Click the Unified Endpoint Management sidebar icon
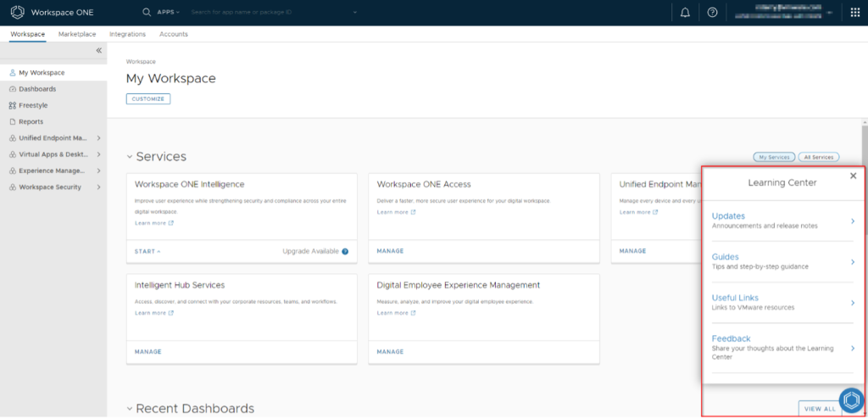The image size is (868, 419). [x=13, y=138]
